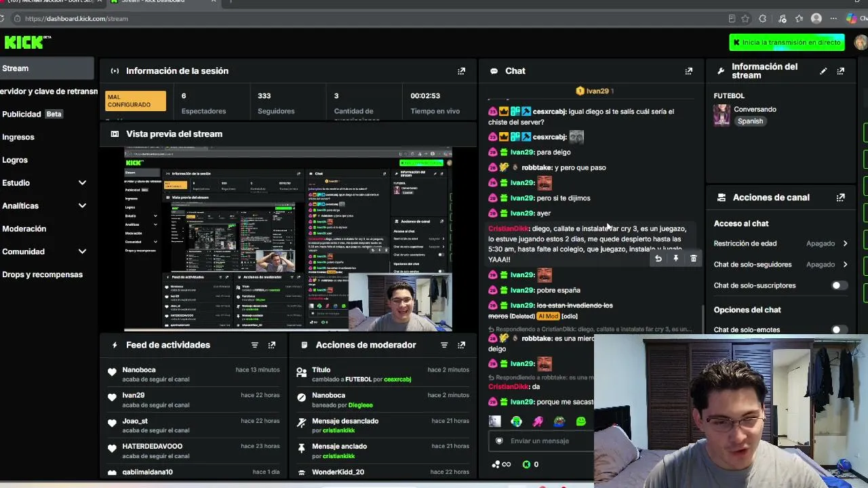Click the chat panel scrollbar
The width and height of the screenshot is (868, 488).
pos(702,319)
